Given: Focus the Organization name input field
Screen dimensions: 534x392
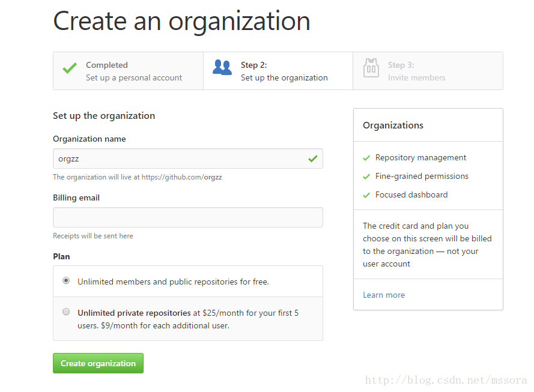Looking at the screenshot, I should (x=188, y=158).
